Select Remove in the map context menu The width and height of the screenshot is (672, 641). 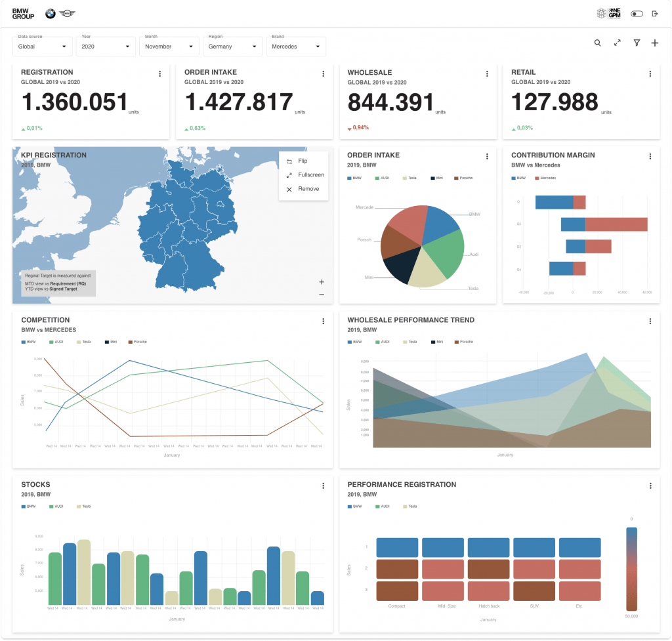[x=303, y=189]
